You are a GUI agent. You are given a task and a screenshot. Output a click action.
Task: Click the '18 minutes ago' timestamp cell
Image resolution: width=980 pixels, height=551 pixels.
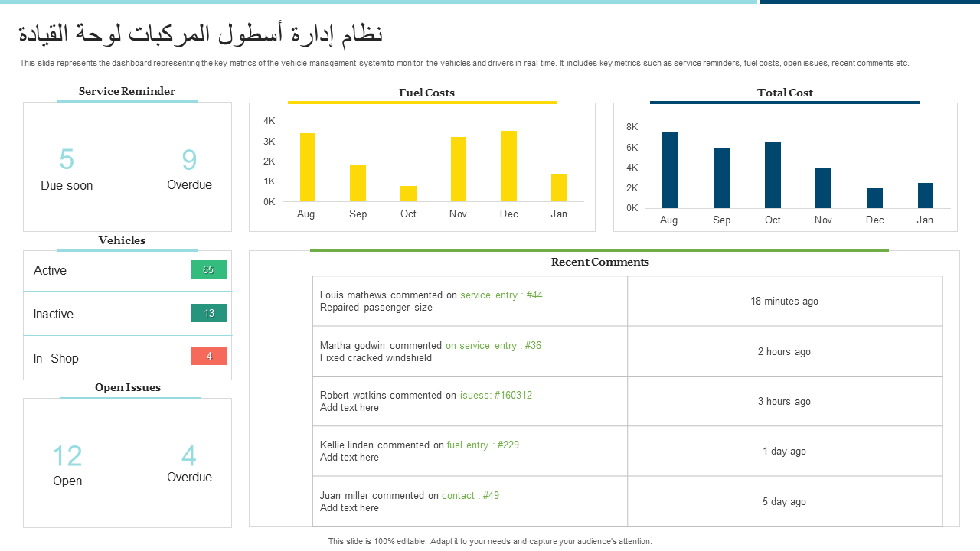point(785,301)
